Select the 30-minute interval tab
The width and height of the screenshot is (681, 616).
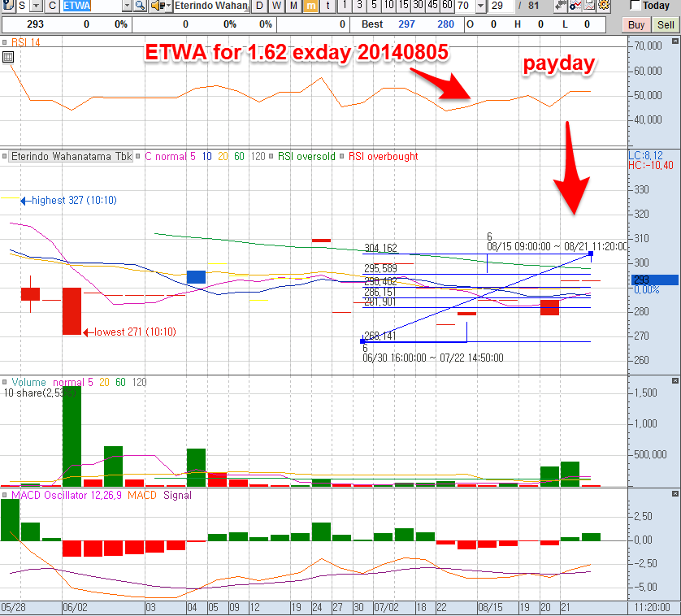419,6
